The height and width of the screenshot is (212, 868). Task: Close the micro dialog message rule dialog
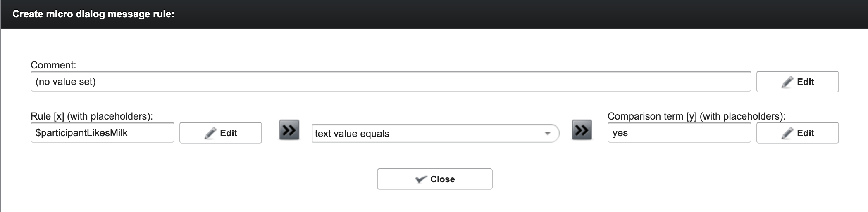tap(434, 179)
